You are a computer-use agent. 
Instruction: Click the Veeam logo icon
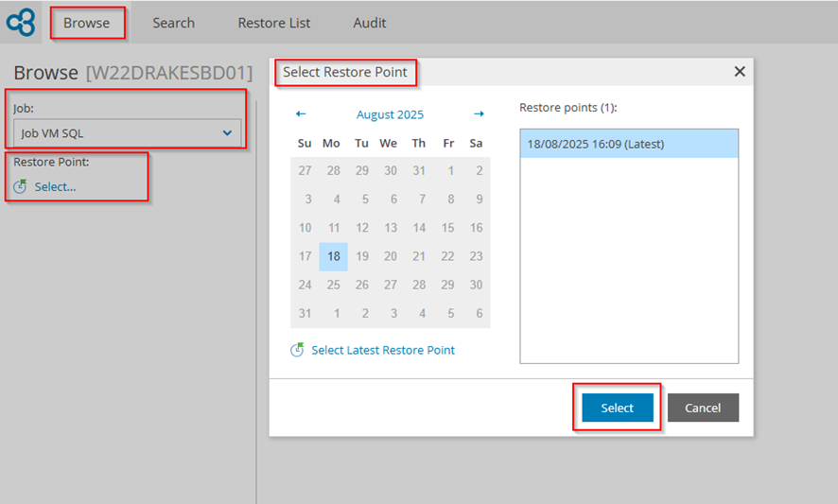(20, 21)
